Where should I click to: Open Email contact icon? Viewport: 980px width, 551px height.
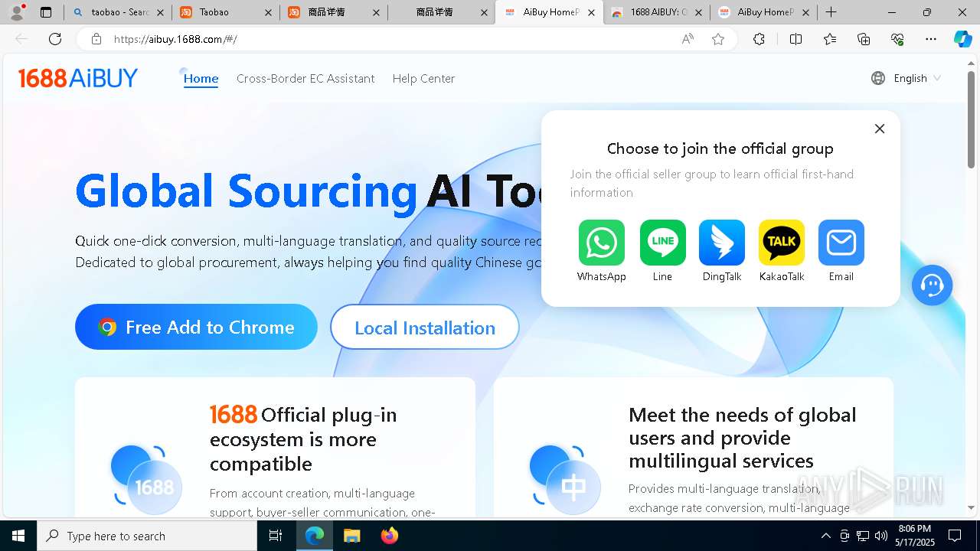pos(841,243)
